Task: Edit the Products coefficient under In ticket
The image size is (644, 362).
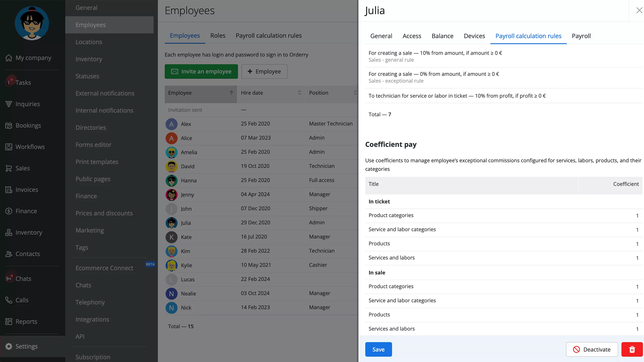Action: (637, 244)
